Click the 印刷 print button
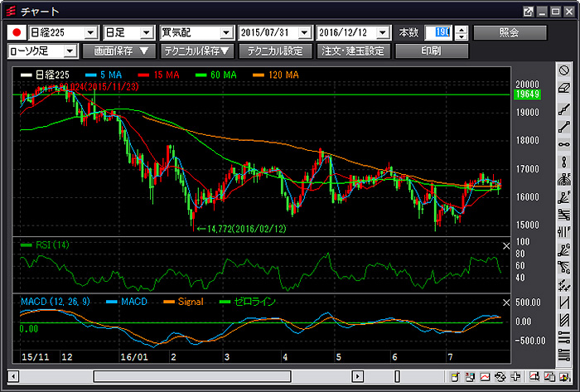 pyautogui.click(x=432, y=51)
